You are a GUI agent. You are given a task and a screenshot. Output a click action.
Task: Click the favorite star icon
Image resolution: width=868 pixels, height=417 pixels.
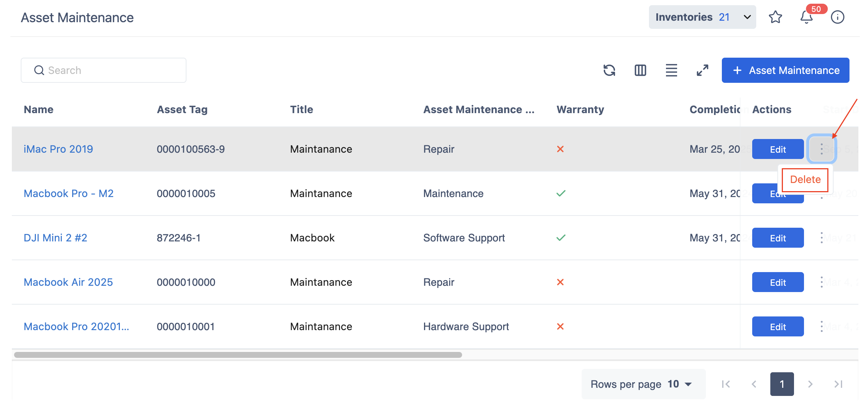tap(775, 17)
